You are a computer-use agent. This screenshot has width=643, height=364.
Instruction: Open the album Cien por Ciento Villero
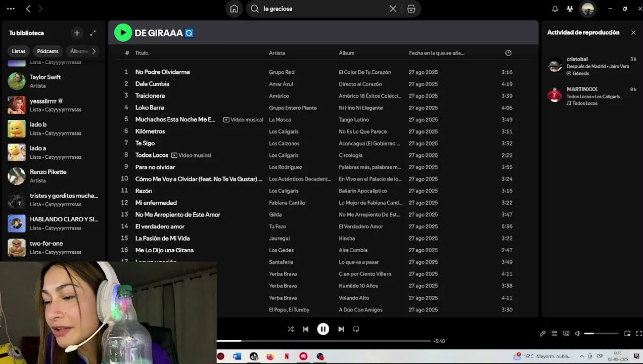[365, 274]
